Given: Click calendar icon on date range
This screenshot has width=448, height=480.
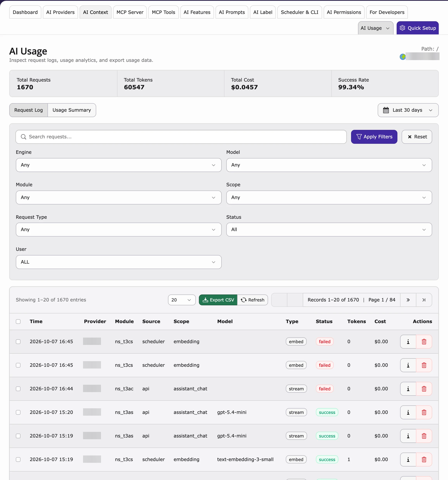Looking at the screenshot, I should (386, 110).
